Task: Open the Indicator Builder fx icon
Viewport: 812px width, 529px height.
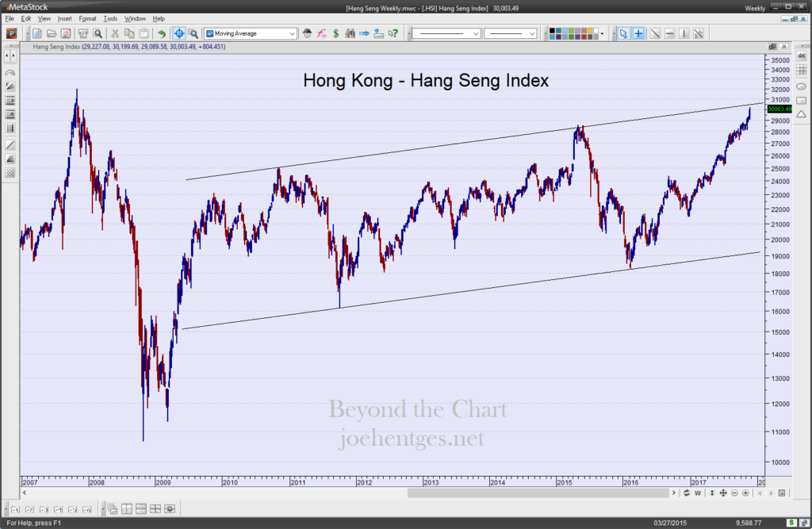Action: point(322,33)
